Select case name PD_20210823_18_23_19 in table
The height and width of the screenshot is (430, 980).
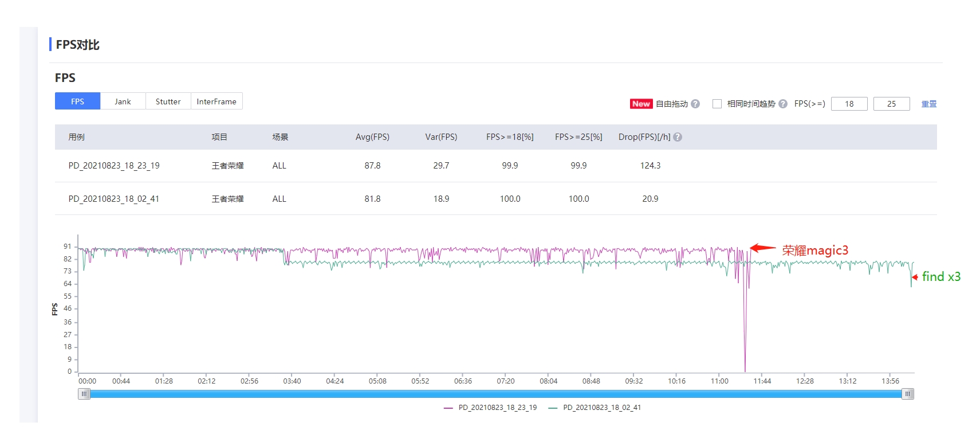[114, 166]
